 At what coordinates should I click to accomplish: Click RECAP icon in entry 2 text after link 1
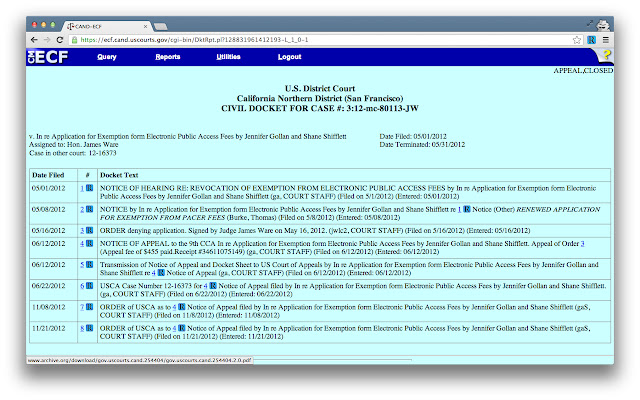pyautogui.click(x=467, y=209)
